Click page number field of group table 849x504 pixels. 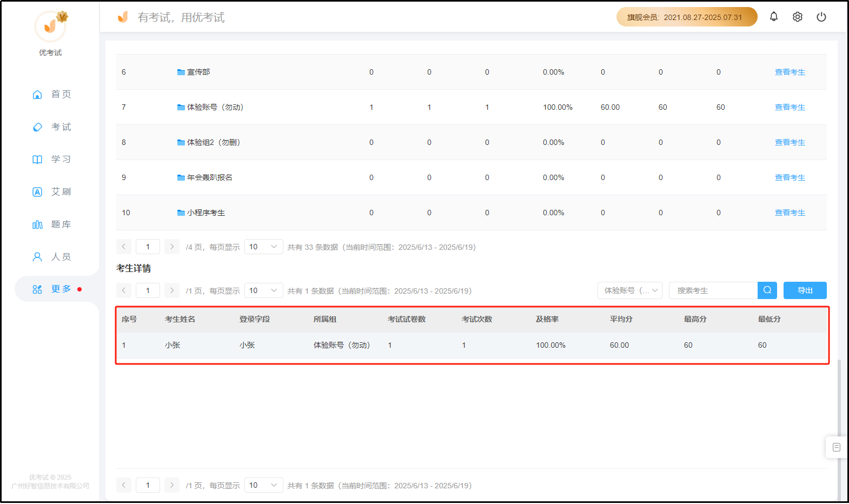[148, 247]
